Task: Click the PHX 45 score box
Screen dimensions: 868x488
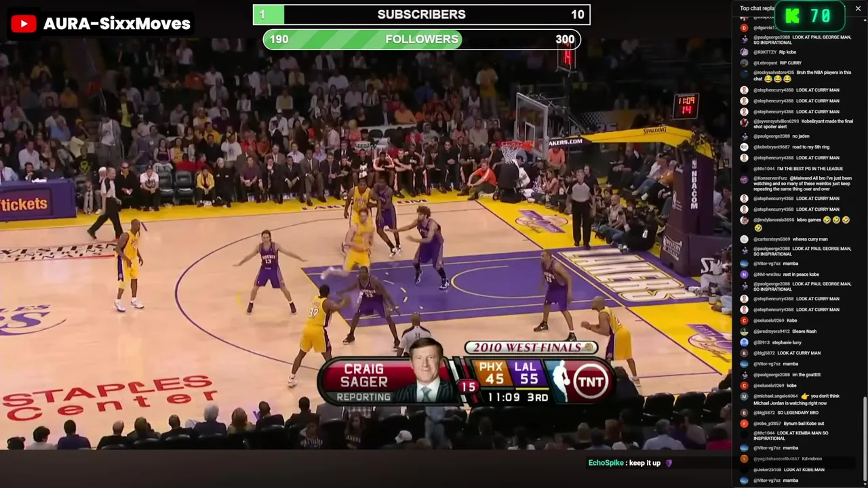Action: coord(494,373)
